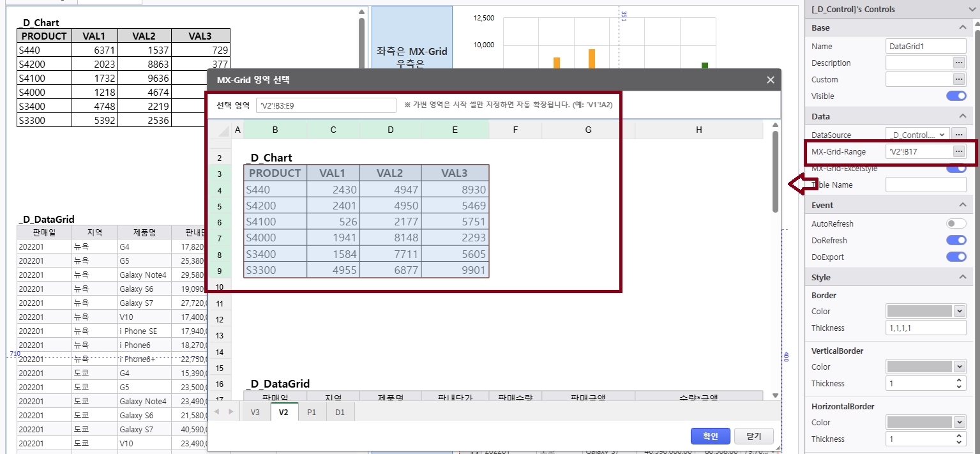The height and width of the screenshot is (454, 980).
Task: Expand the DataSource dropdown arrow
Action: (944, 135)
